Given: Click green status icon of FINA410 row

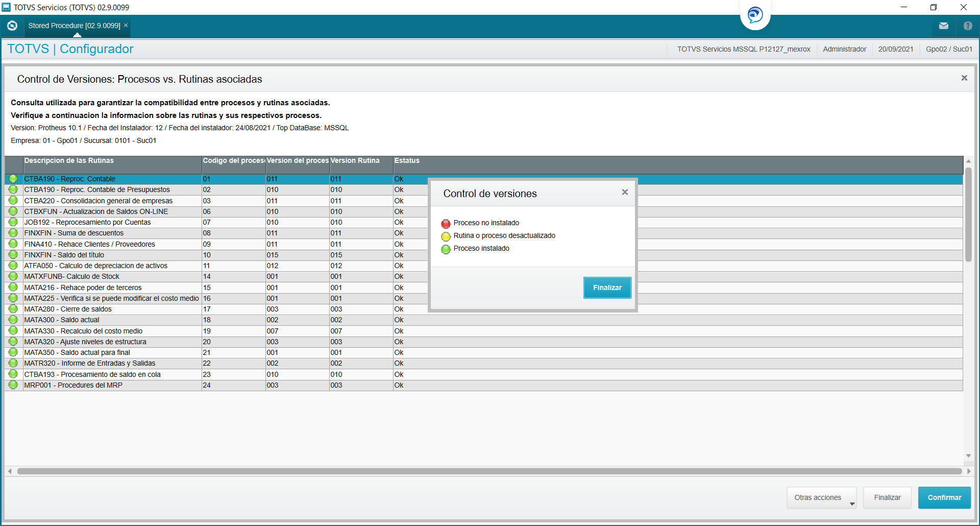Looking at the screenshot, I should click(13, 244).
